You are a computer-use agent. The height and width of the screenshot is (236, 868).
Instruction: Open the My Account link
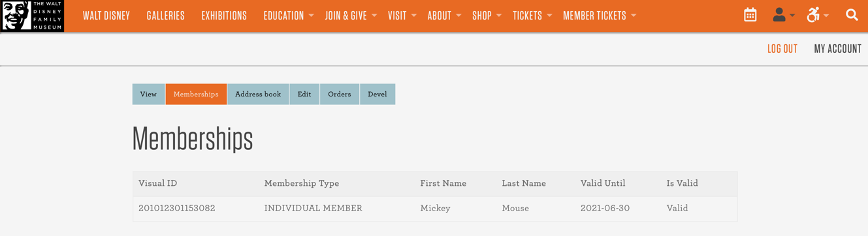click(x=837, y=49)
